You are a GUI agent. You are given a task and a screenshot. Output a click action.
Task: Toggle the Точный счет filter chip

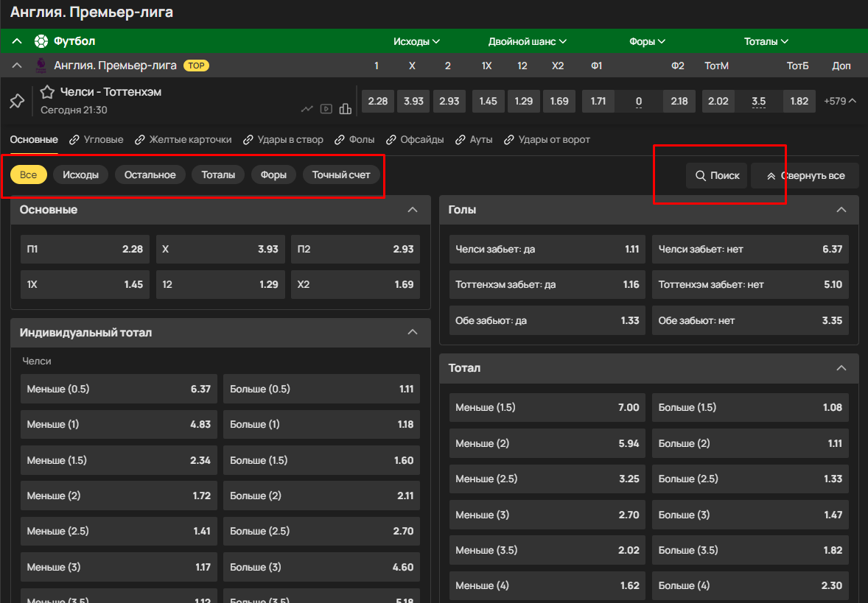click(341, 174)
